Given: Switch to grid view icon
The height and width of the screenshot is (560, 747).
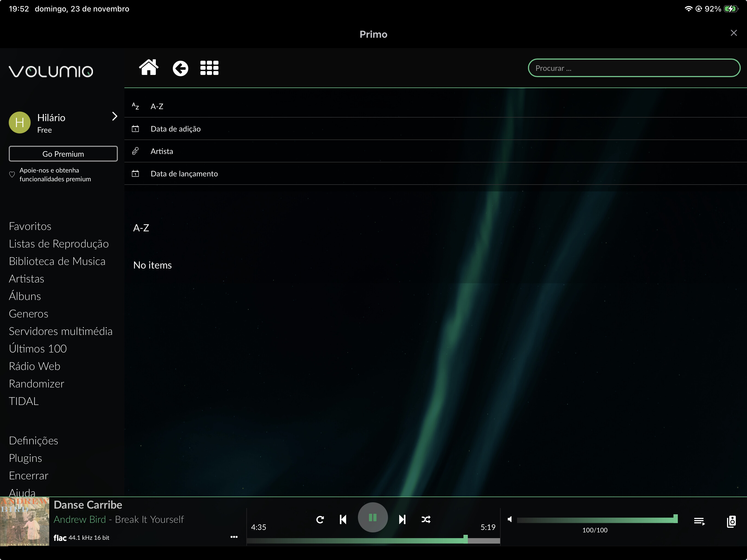Looking at the screenshot, I should 209,68.
